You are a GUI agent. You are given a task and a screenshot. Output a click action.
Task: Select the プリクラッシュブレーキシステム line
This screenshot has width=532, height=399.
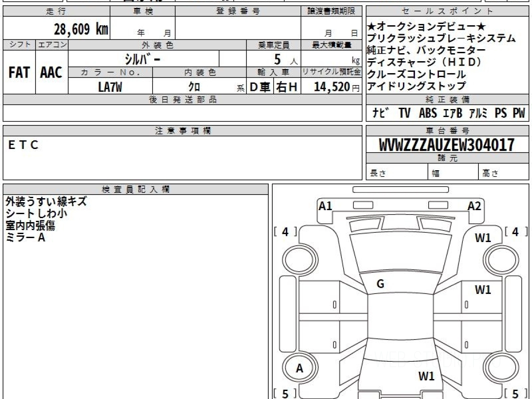point(442,39)
